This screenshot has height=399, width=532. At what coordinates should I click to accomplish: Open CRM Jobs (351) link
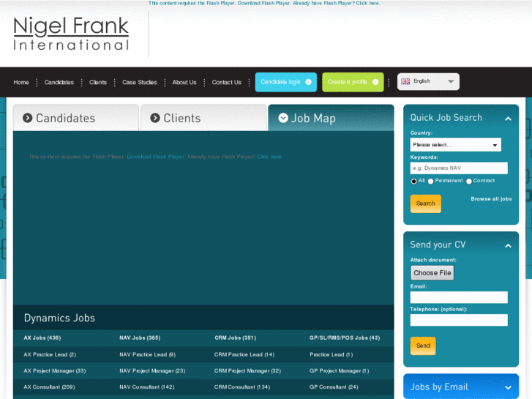235,338
